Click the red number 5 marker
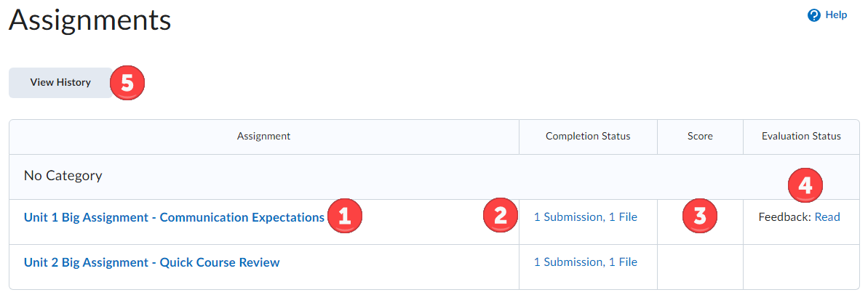Image resolution: width=868 pixels, height=295 pixels. pyautogui.click(x=127, y=83)
